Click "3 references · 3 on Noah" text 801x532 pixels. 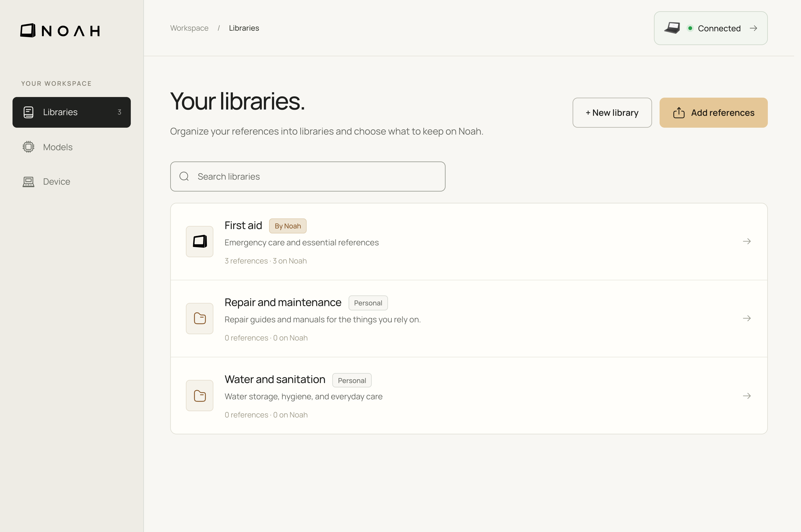266,261
